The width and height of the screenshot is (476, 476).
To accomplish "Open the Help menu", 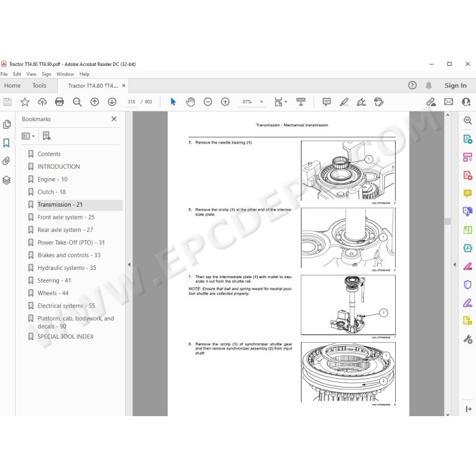I will point(84,74).
